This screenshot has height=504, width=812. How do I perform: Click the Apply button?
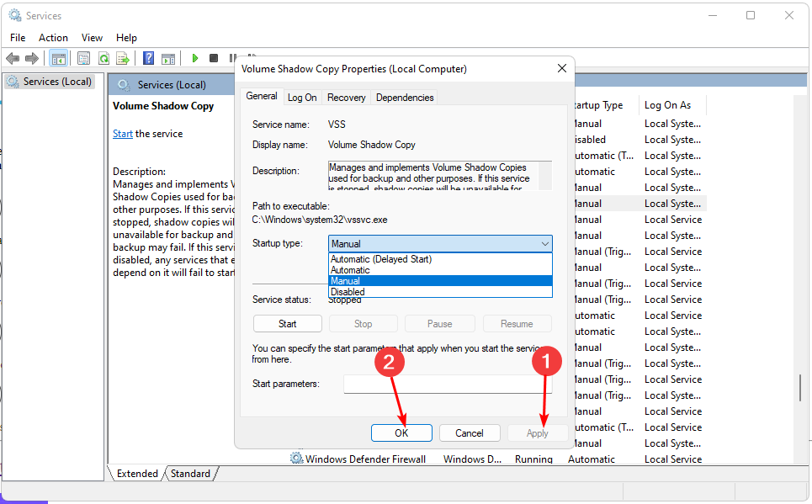click(538, 433)
